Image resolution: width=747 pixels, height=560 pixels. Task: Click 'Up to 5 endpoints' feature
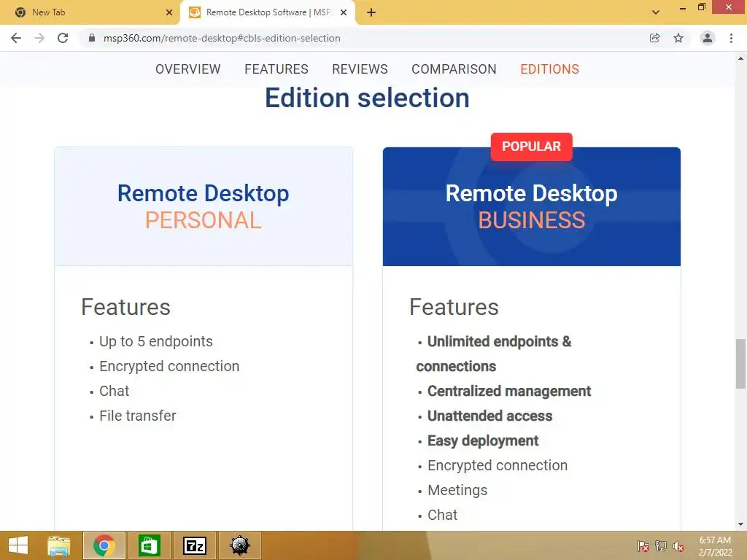(x=156, y=341)
